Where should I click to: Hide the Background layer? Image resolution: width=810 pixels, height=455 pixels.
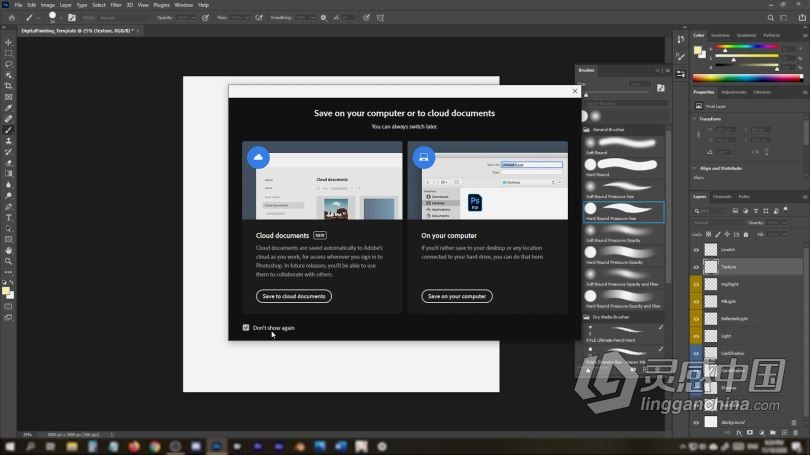696,422
